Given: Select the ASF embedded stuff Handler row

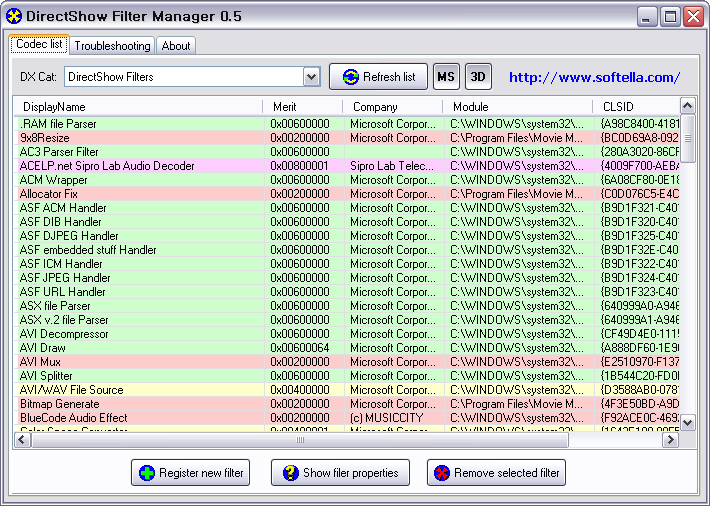Looking at the screenshot, I should tap(347, 250).
